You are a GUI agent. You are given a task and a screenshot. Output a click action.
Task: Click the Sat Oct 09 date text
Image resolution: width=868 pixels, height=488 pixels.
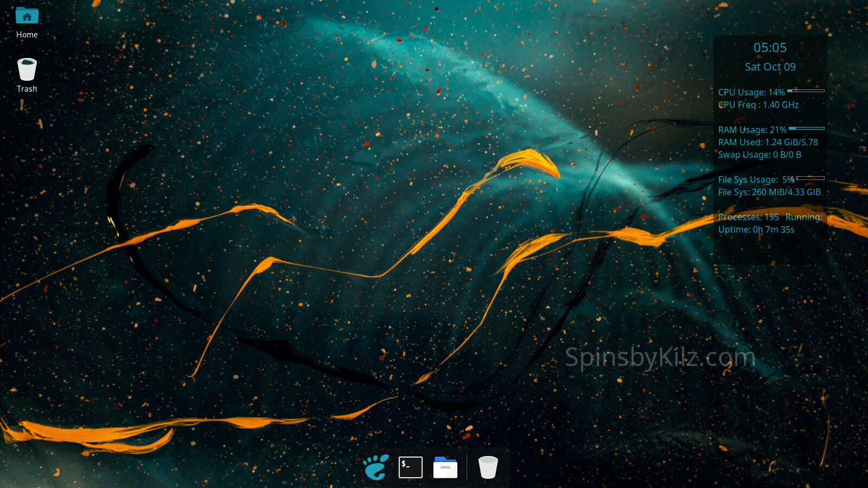(x=770, y=67)
